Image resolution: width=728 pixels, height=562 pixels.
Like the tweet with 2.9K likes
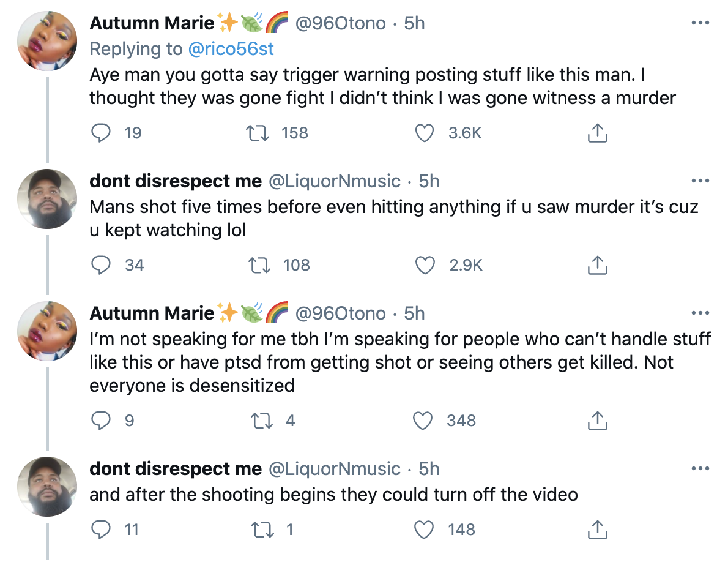(425, 265)
